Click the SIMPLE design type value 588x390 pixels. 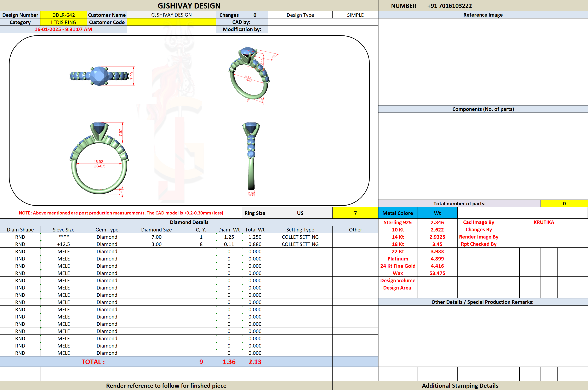[355, 15]
